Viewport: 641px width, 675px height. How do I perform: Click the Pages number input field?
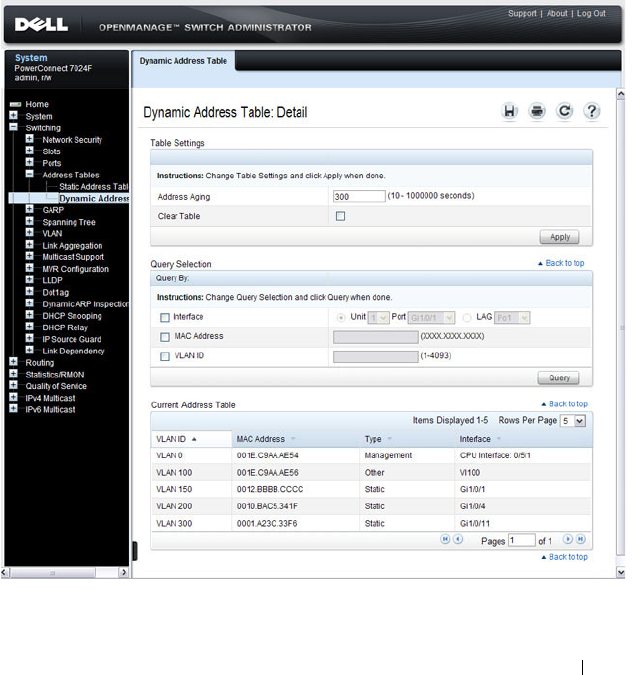click(x=522, y=540)
